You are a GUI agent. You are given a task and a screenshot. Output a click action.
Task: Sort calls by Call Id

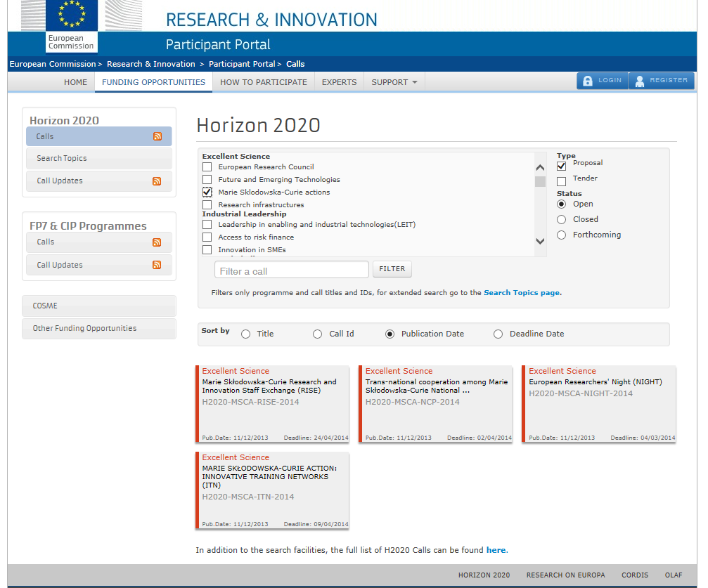click(x=317, y=334)
